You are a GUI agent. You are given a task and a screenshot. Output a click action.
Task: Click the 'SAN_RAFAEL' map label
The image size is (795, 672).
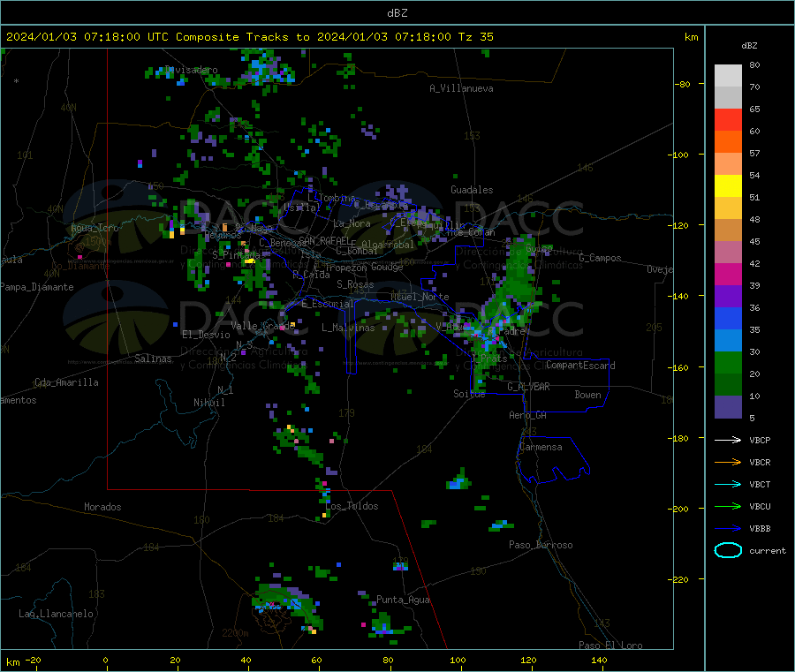click(x=324, y=240)
